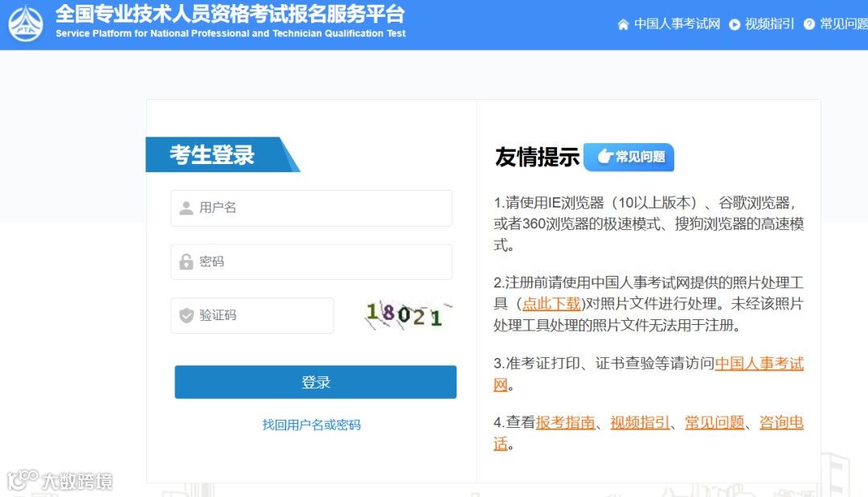Open 常见问题 in the top header

coord(844,24)
